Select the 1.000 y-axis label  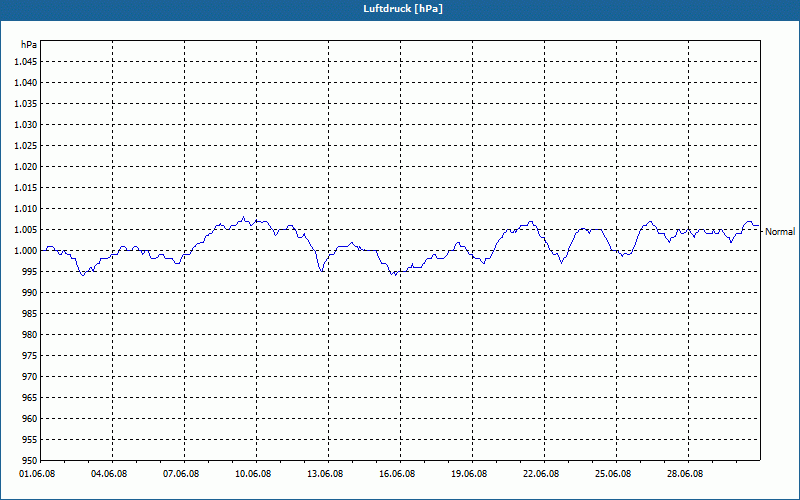26,251
